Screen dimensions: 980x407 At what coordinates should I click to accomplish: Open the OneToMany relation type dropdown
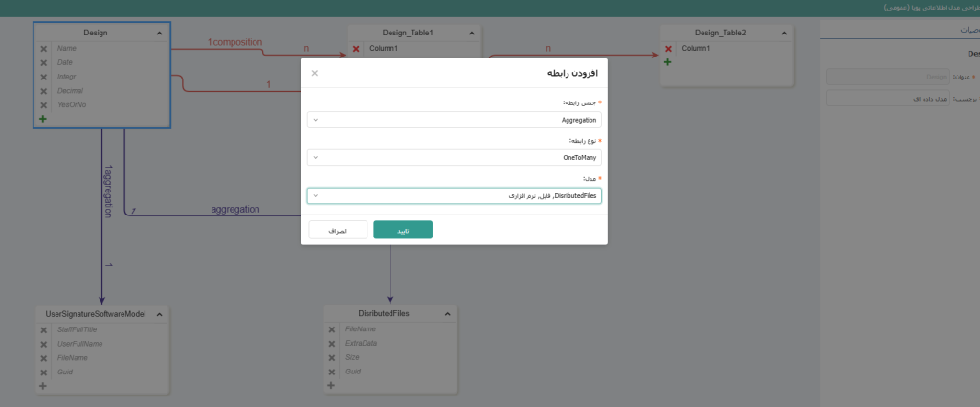pyautogui.click(x=455, y=157)
